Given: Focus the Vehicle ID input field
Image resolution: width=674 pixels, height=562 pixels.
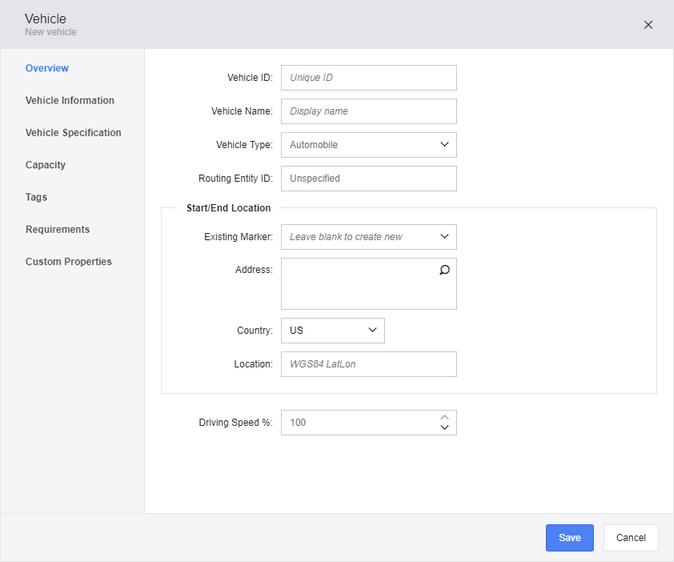Looking at the screenshot, I should [369, 78].
